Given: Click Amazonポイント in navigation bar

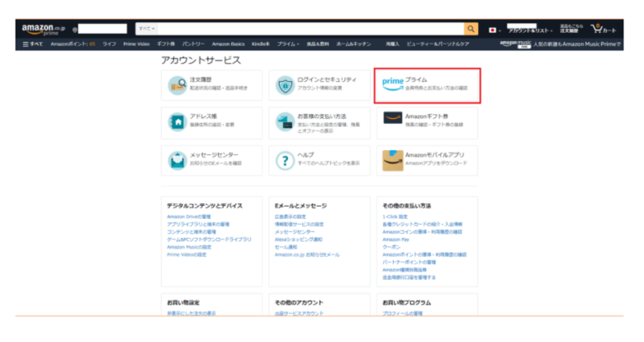Looking at the screenshot, I should coord(73,44).
